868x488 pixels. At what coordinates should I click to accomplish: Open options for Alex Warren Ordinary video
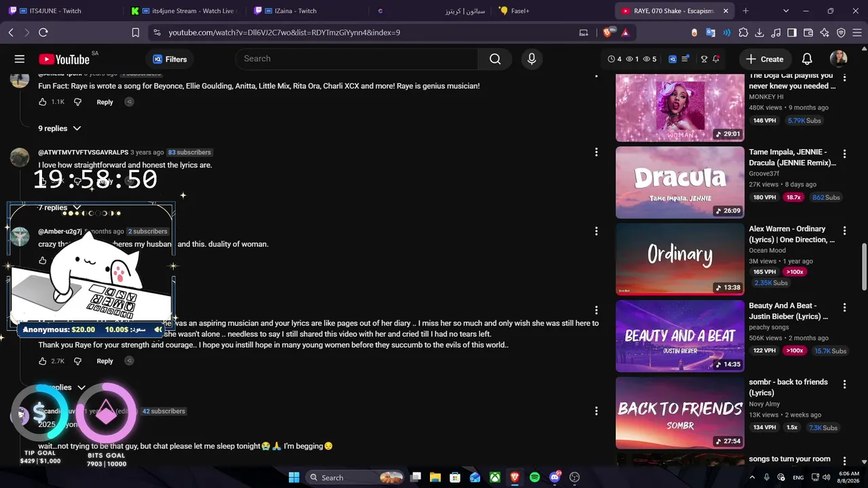pyautogui.click(x=844, y=231)
